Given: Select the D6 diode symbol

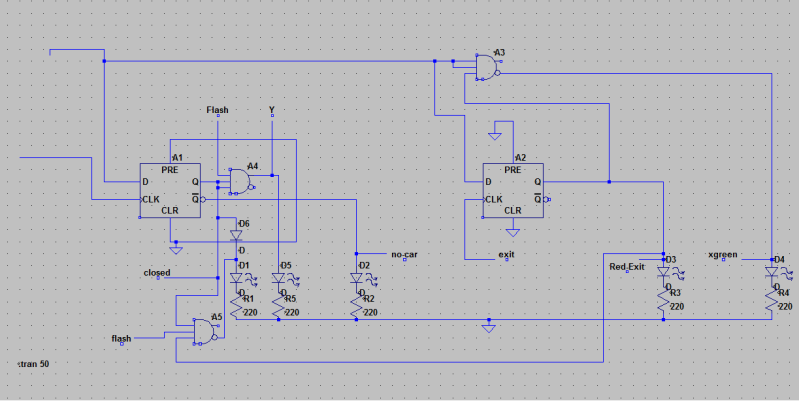Looking at the screenshot, I should point(236,235).
